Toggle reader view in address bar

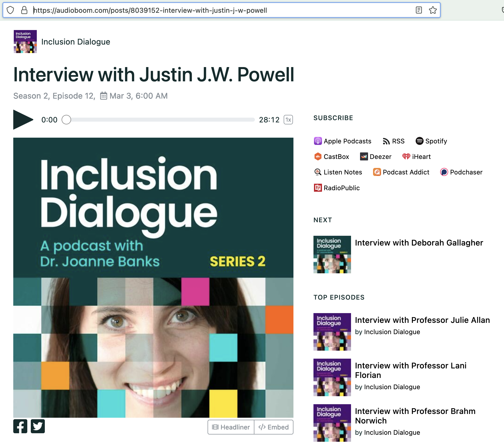point(419,10)
